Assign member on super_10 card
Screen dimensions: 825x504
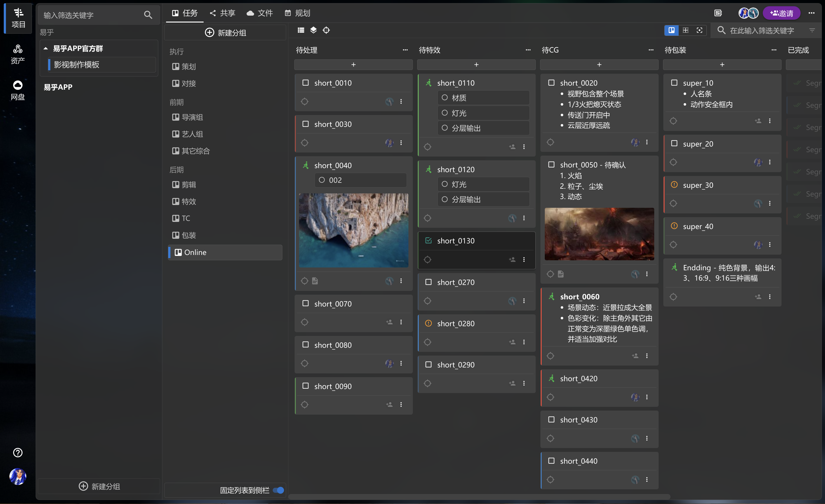[758, 121]
